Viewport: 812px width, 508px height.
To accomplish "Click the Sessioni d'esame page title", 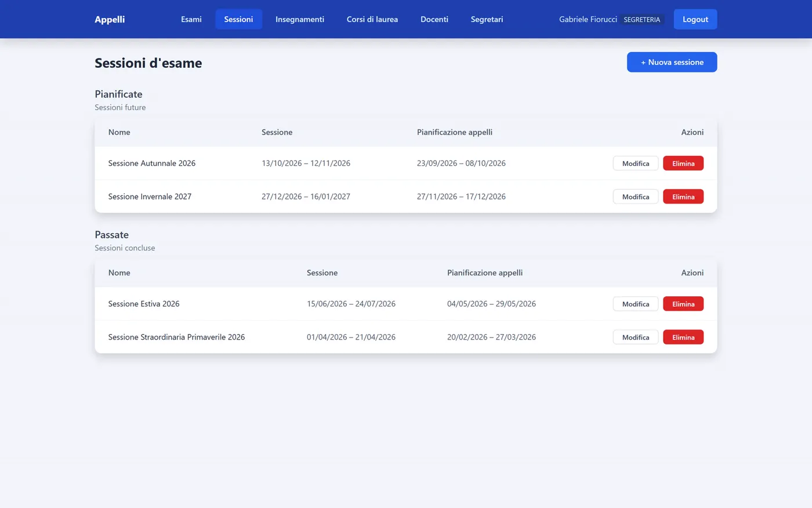I will (148, 63).
